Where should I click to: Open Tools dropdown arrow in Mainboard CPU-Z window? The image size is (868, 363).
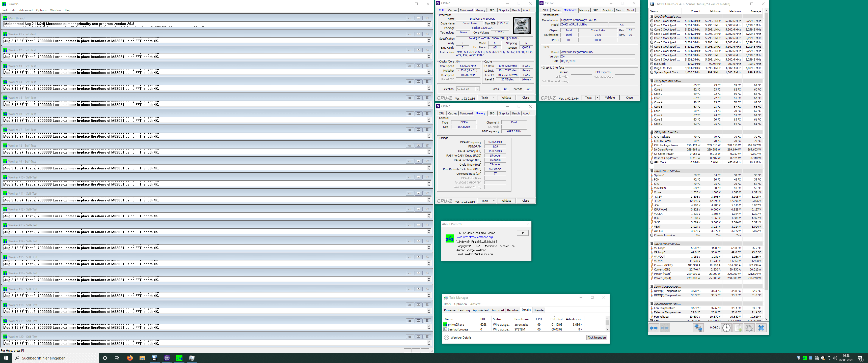click(598, 98)
